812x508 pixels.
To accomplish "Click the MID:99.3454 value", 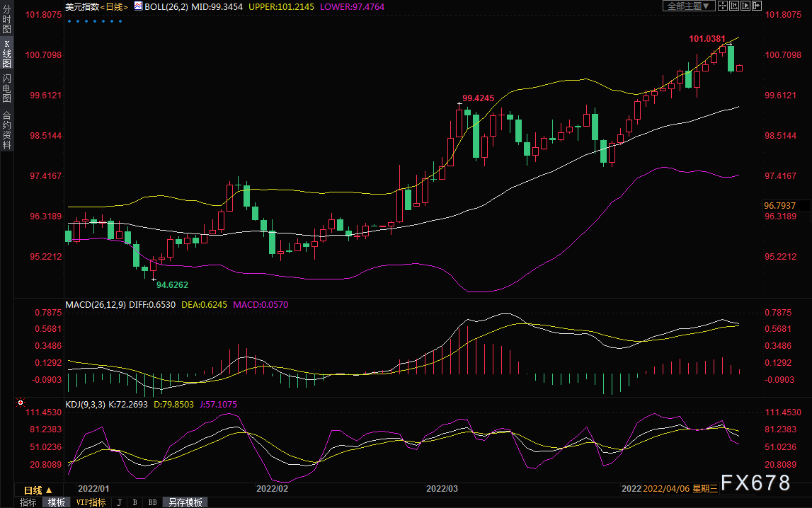I will coord(217,7).
